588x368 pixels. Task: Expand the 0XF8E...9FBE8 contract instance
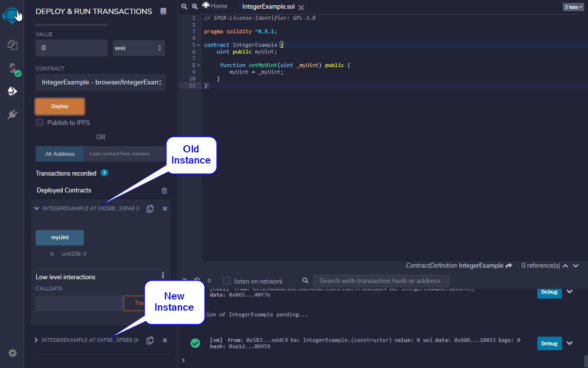pos(36,340)
